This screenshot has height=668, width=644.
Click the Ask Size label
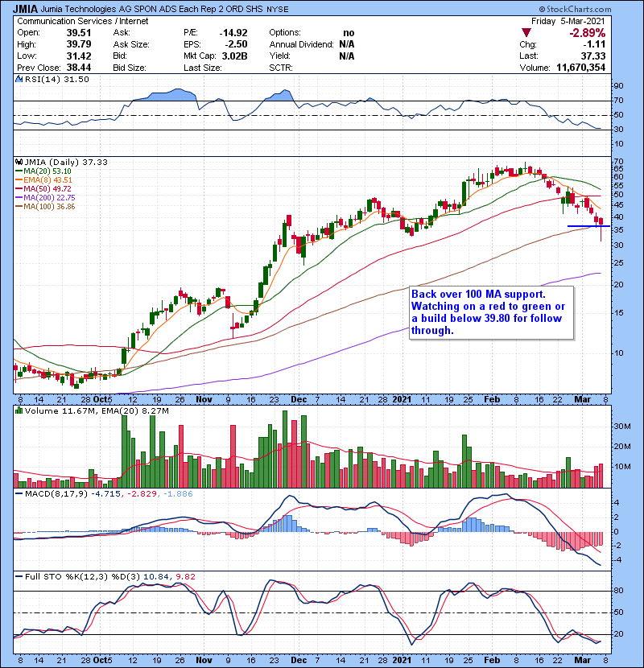pos(131,44)
